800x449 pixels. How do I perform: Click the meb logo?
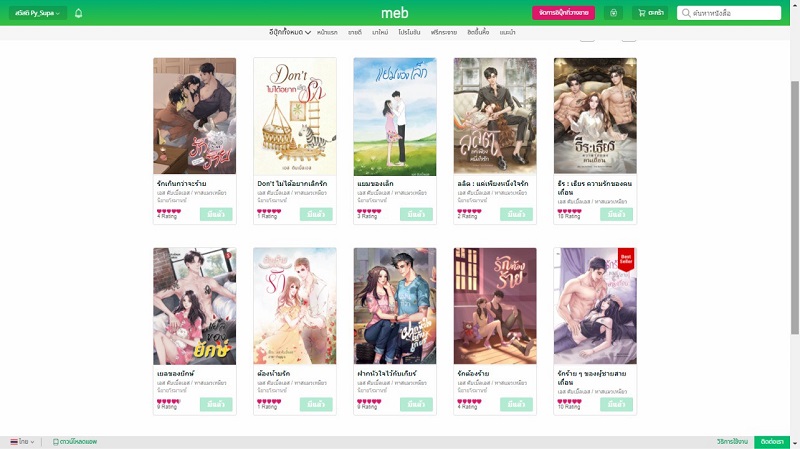point(394,13)
